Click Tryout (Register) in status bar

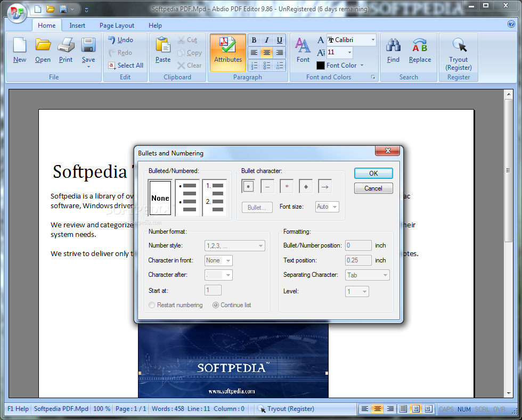286,409
